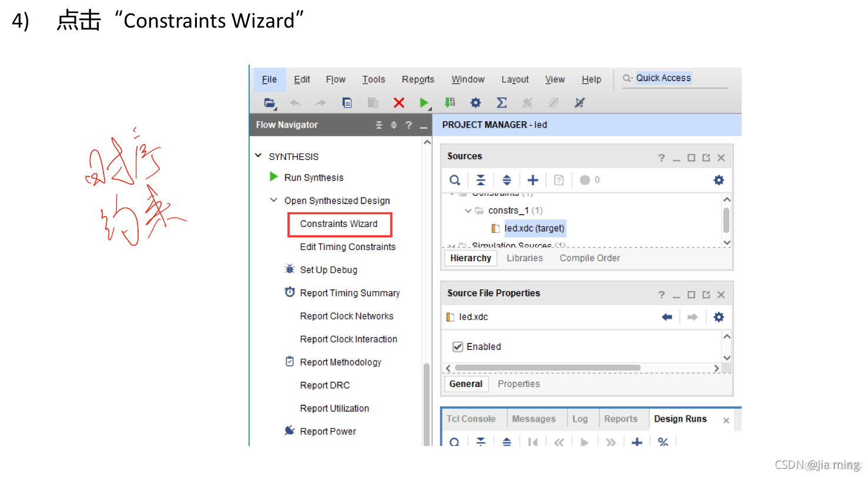Open the File menu
The width and height of the screenshot is (868, 477).
click(270, 79)
